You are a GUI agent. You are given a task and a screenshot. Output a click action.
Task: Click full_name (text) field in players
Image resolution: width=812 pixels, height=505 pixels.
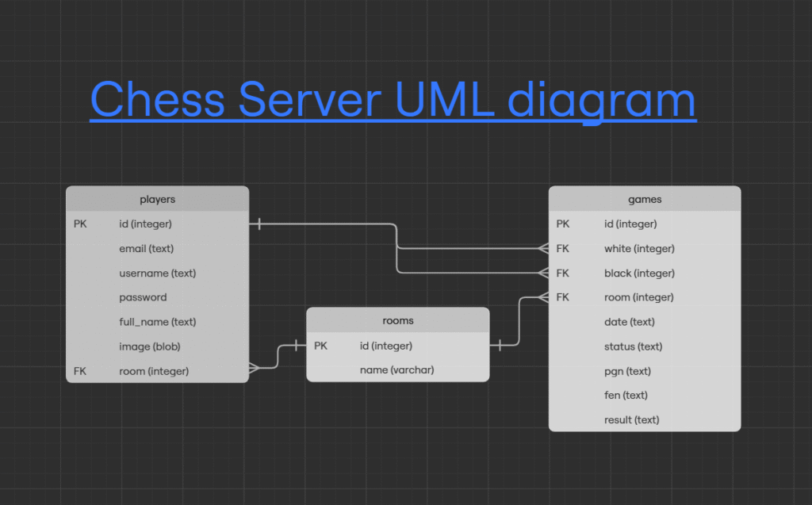pyautogui.click(x=158, y=322)
